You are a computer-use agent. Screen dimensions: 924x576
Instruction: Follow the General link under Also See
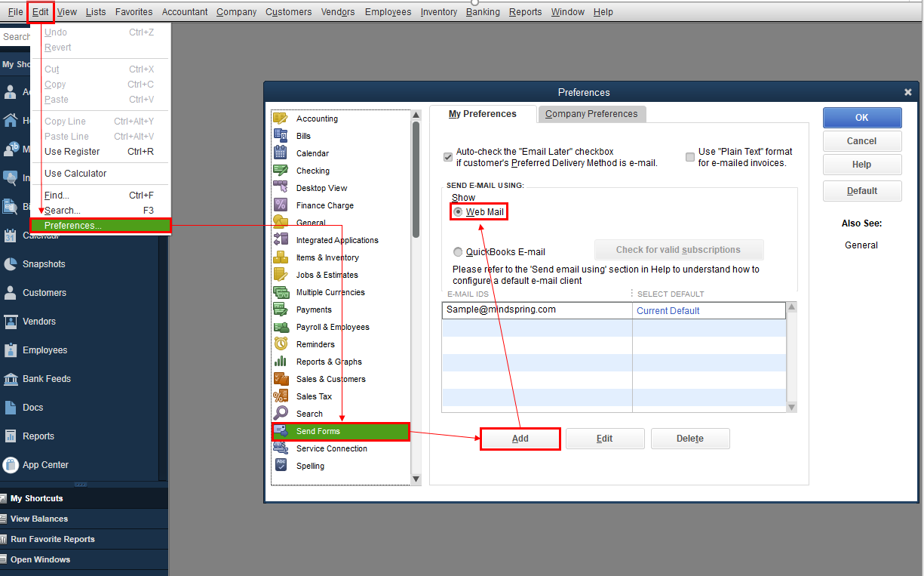pos(861,245)
